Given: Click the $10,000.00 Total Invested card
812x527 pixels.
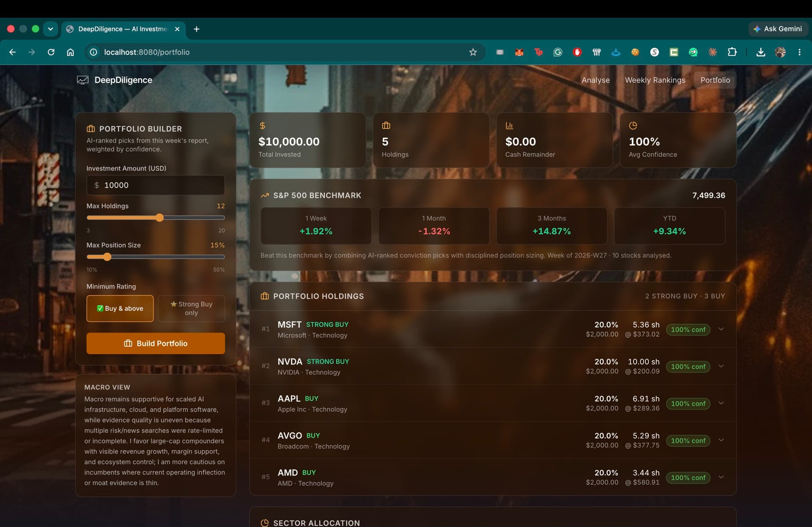Looking at the screenshot, I should pos(307,140).
